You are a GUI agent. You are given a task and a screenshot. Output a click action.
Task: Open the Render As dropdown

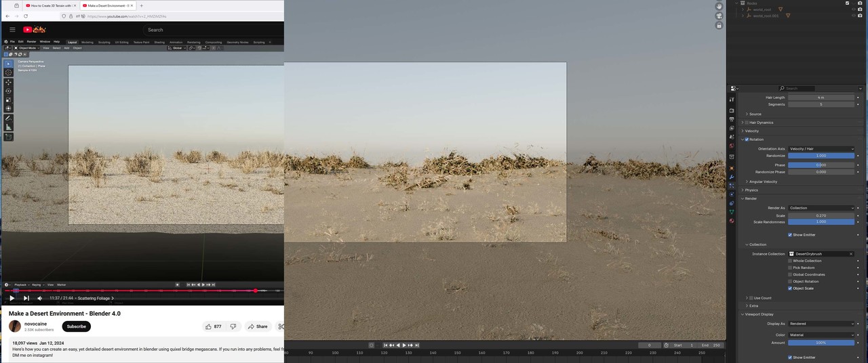[821, 208]
